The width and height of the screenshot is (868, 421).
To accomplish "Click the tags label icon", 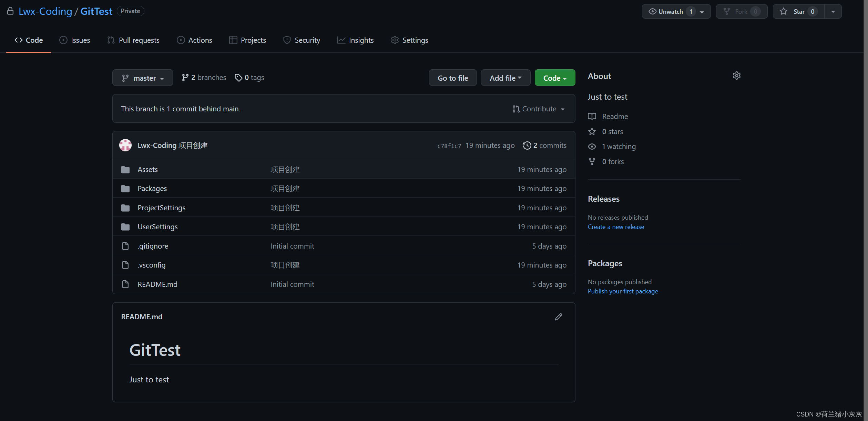I will (x=238, y=78).
